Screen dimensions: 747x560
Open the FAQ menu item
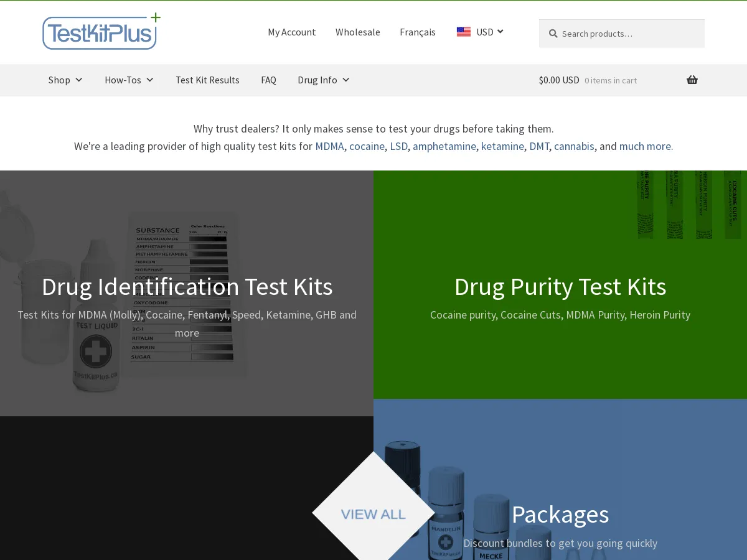[268, 80]
